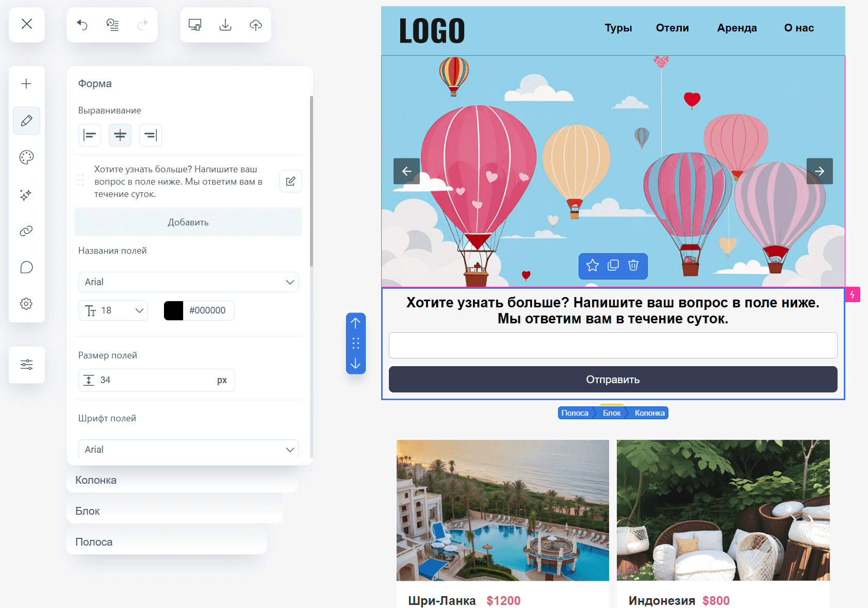Close the editor with the X button
The height and width of the screenshot is (608, 868).
[x=27, y=24]
